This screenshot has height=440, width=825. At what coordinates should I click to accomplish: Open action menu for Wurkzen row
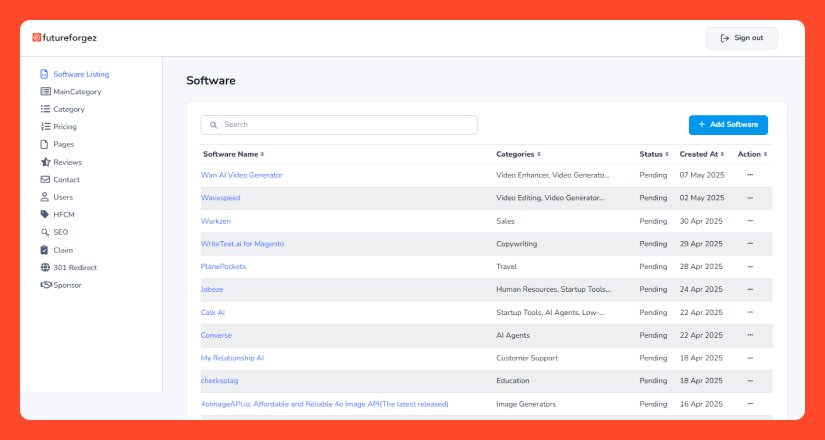pos(749,221)
